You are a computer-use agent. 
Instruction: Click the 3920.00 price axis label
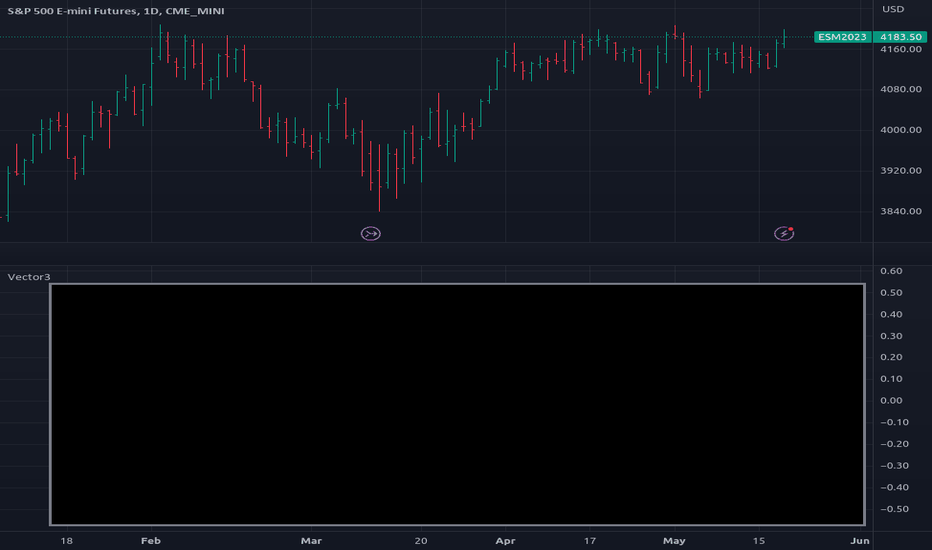(x=900, y=171)
